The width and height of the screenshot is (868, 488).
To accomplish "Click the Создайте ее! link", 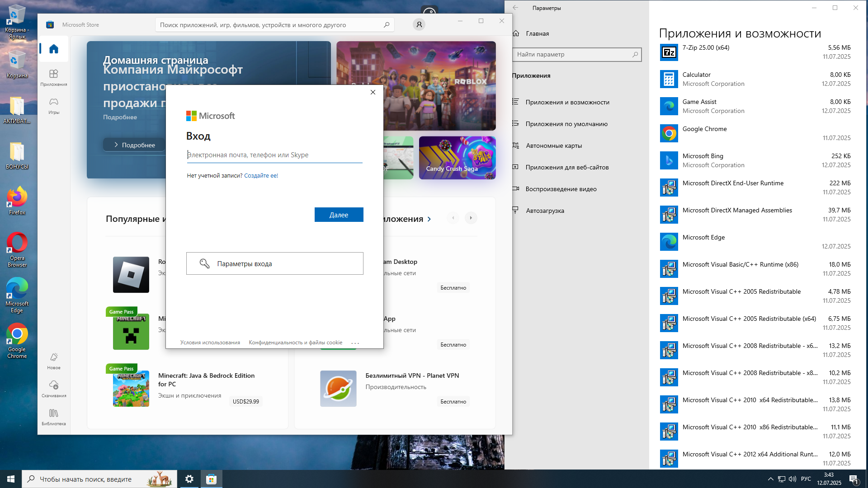I will (x=261, y=176).
